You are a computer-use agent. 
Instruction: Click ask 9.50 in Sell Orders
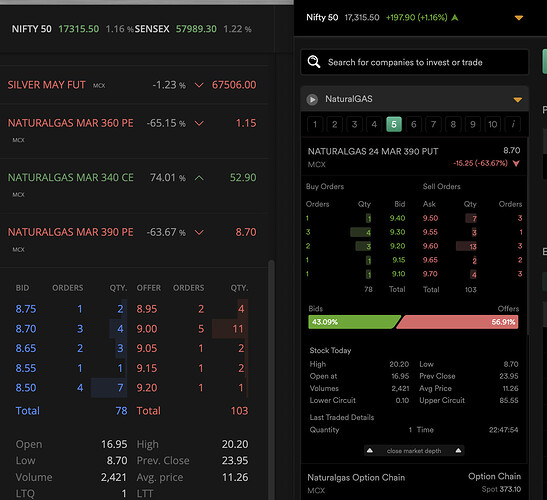(x=430, y=218)
